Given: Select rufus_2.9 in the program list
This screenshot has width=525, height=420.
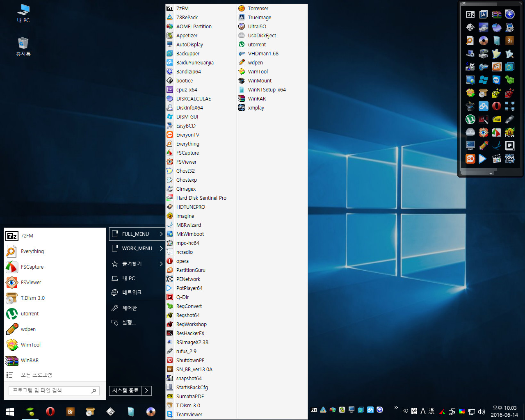Looking at the screenshot, I should (x=201, y=352).
